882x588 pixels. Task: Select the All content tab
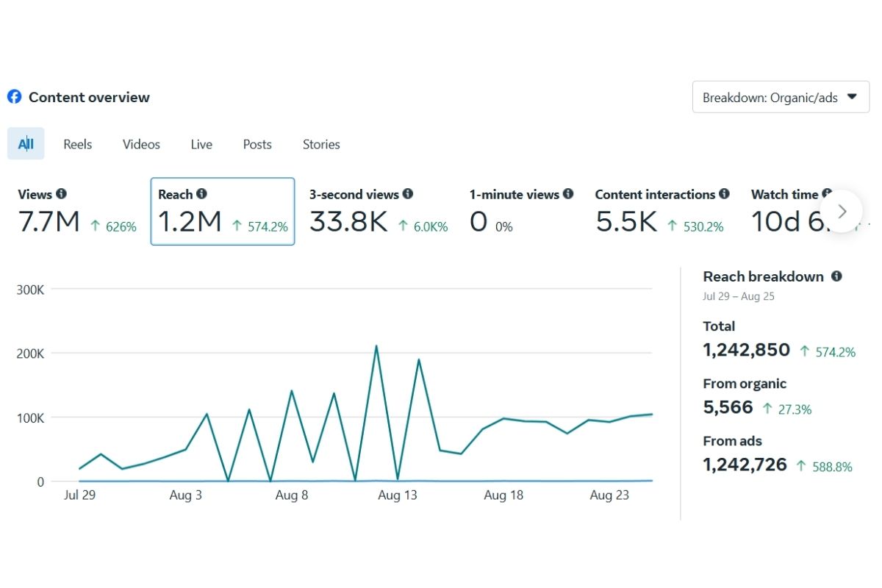tap(26, 144)
